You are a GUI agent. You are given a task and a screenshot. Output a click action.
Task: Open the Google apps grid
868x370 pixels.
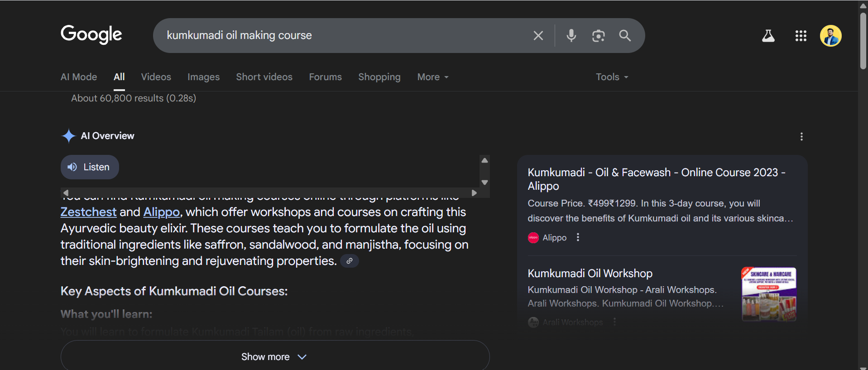pos(801,36)
